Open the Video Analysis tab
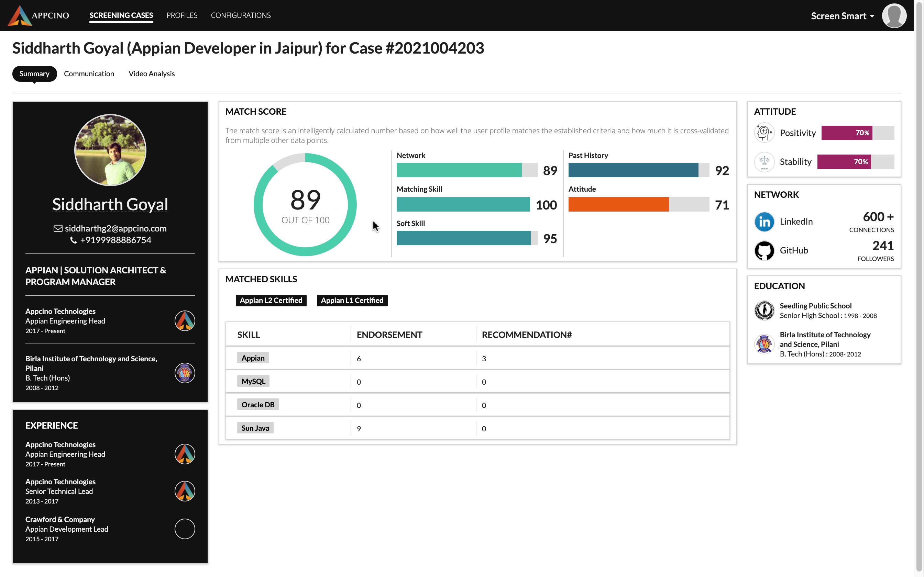Viewport: 924px width, 577px height. [x=152, y=73]
